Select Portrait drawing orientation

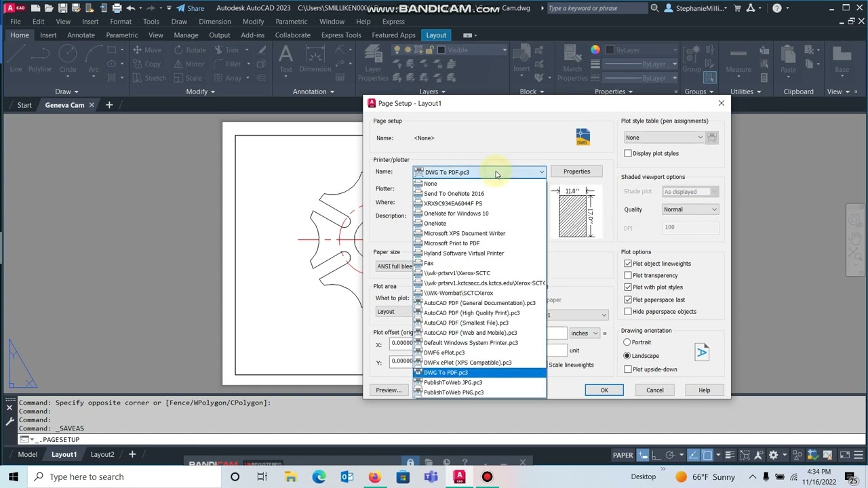coord(627,342)
